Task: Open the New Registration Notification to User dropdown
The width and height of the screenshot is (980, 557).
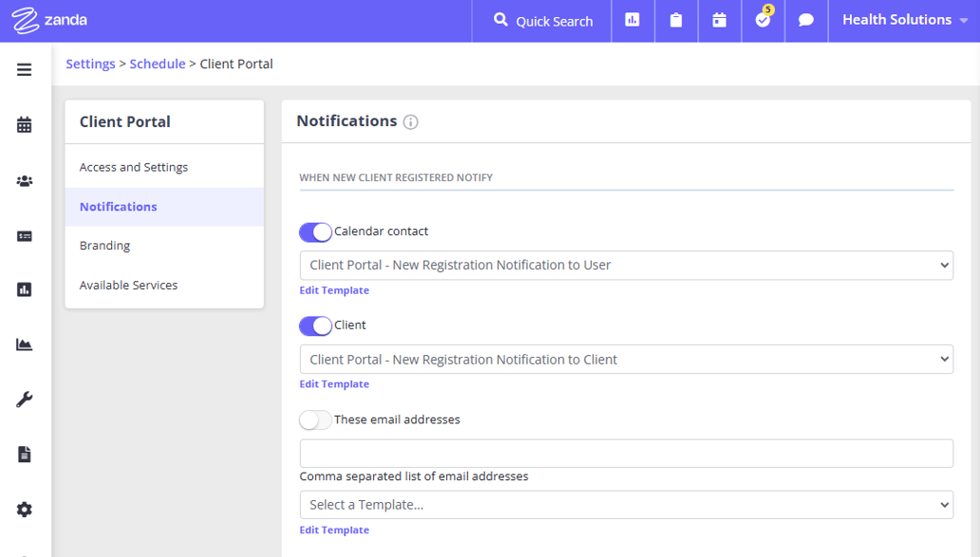Action: tap(626, 265)
